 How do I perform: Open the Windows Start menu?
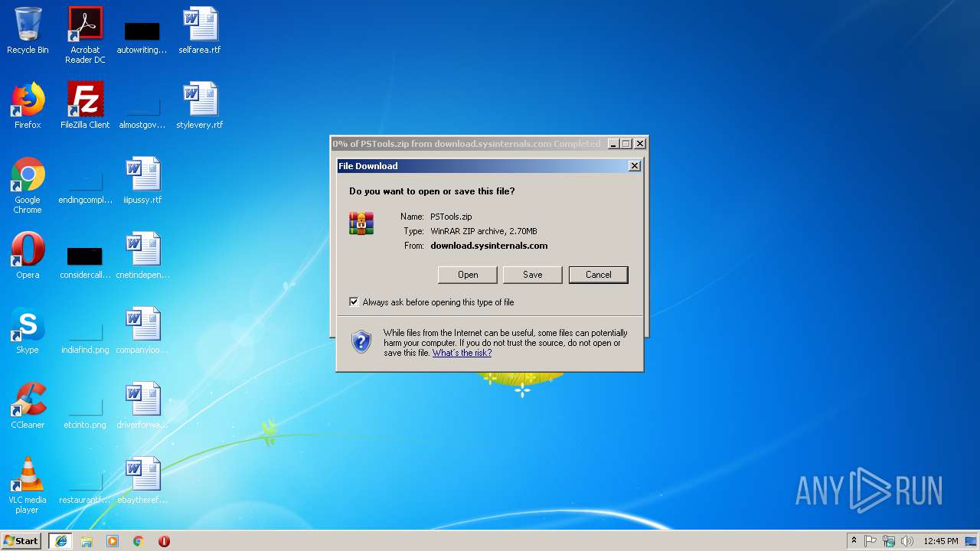coord(21,541)
